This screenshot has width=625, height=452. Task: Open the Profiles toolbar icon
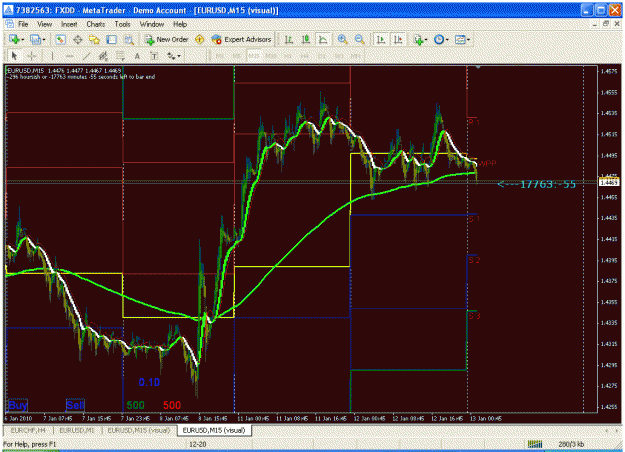tap(35, 39)
